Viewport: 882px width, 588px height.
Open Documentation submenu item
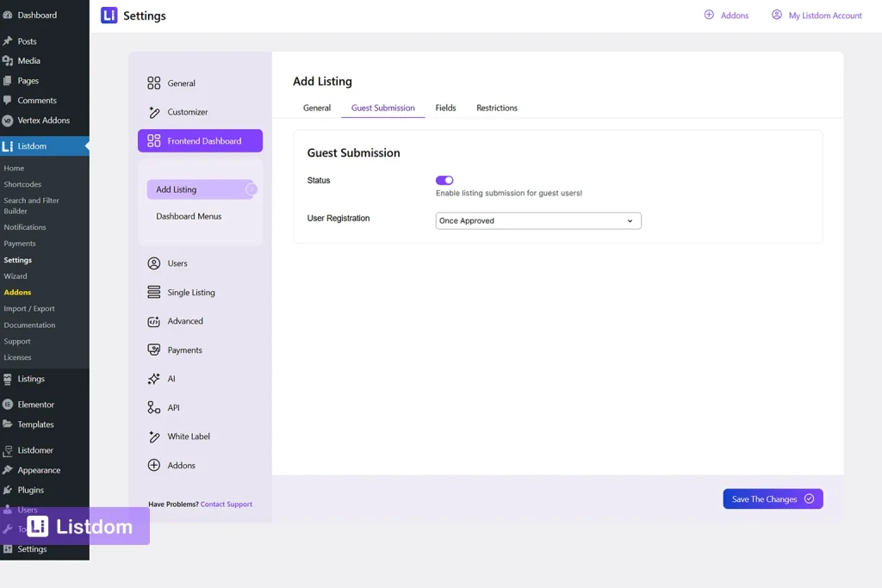pyautogui.click(x=29, y=325)
